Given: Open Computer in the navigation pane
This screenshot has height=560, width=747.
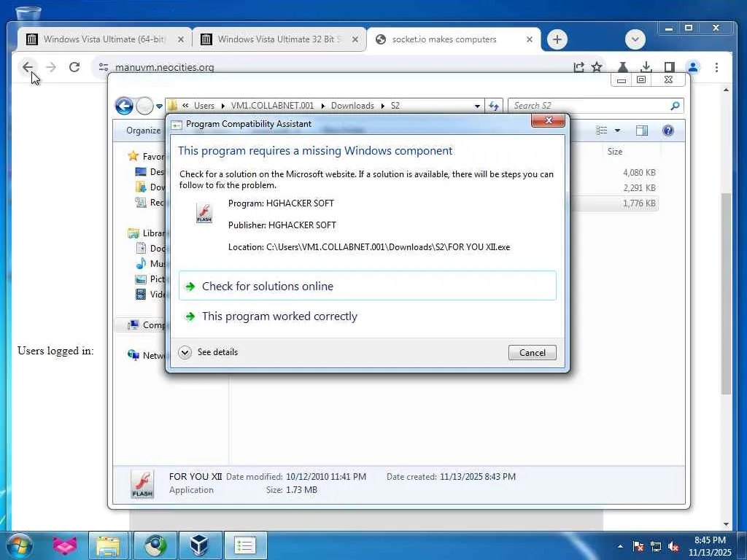Looking at the screenshot, I should coord(146,324).
